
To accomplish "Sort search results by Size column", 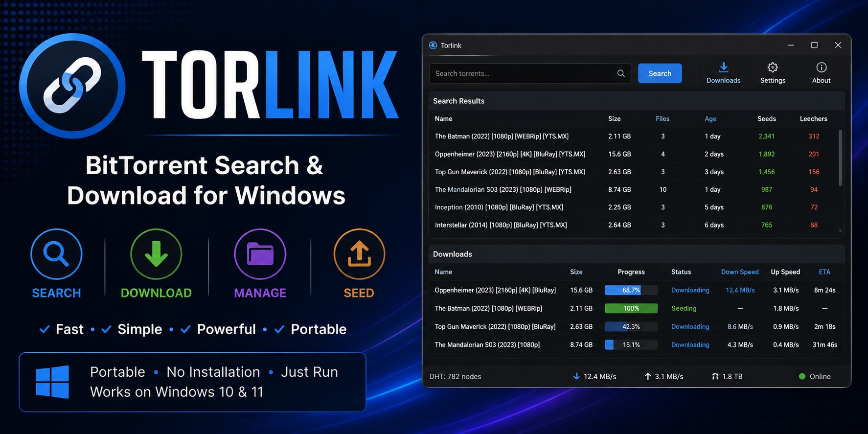I will coord(614,119).
